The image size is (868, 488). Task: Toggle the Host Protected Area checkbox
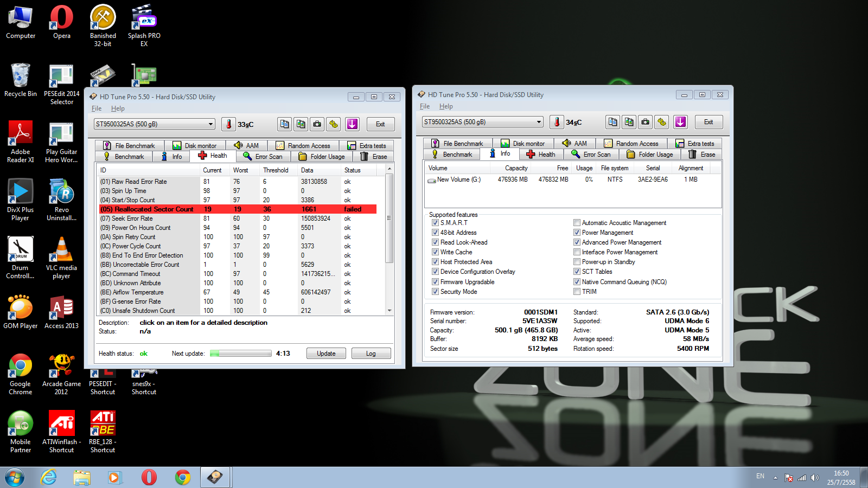pyautogui.click(x=435, y=262)
